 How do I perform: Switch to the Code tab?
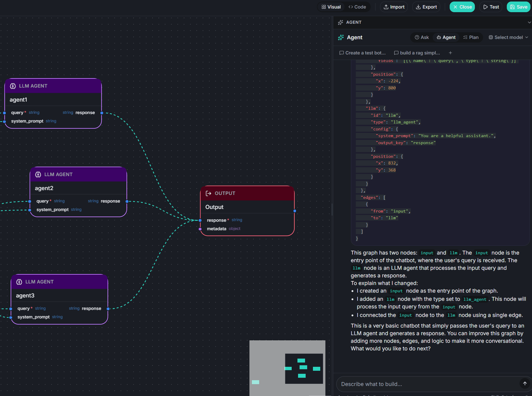click(x=357, y=7)
